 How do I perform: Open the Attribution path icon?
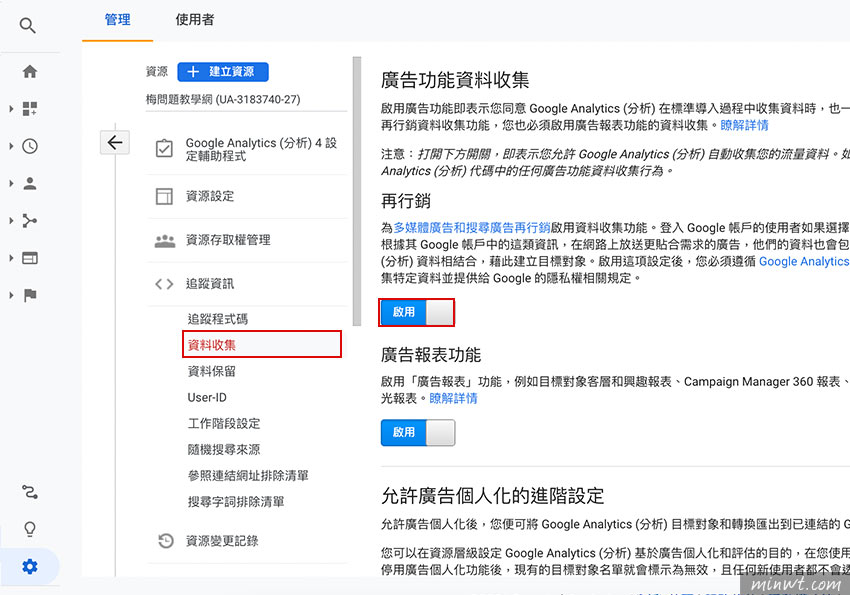pos(30,492)
